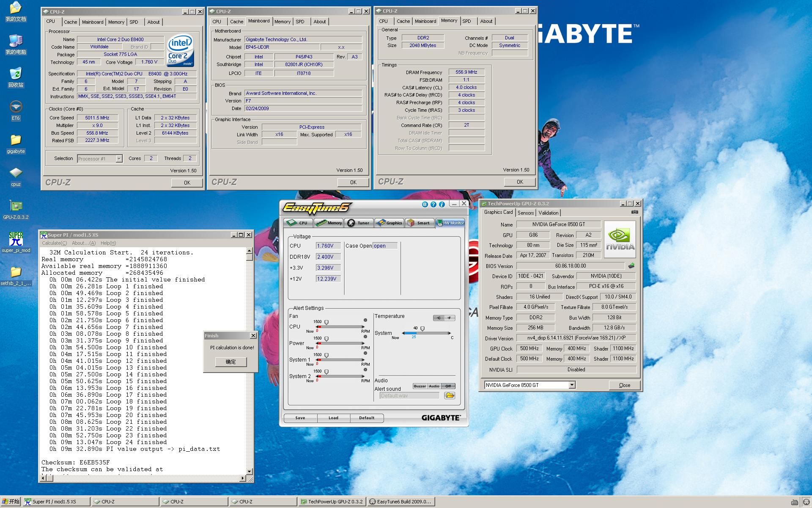Select GPU-Z.0.3.2 desktop icon

[16, 210]
